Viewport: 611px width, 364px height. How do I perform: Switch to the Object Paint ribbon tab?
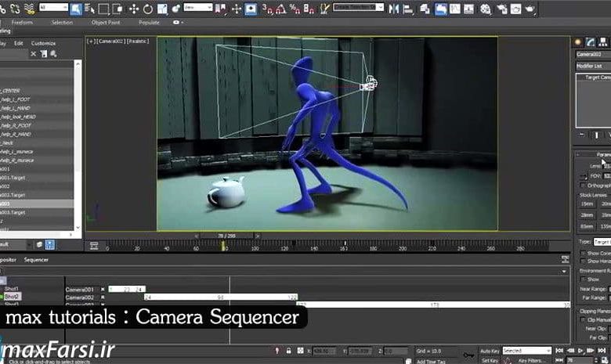click(106, 23)
